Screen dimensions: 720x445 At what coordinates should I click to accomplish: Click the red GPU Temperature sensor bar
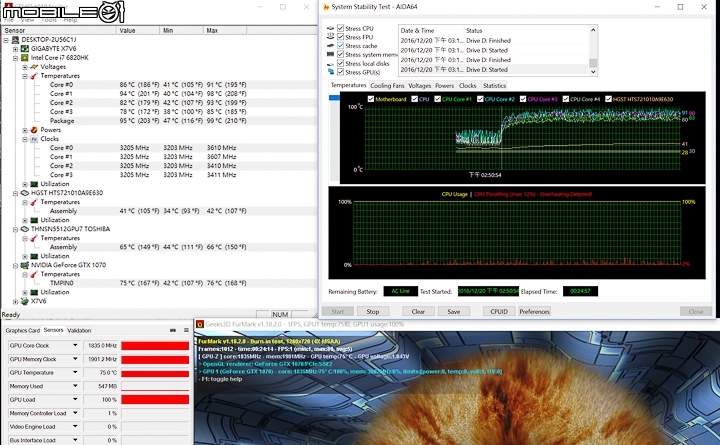pyautogui.click(x=155, y=373)
